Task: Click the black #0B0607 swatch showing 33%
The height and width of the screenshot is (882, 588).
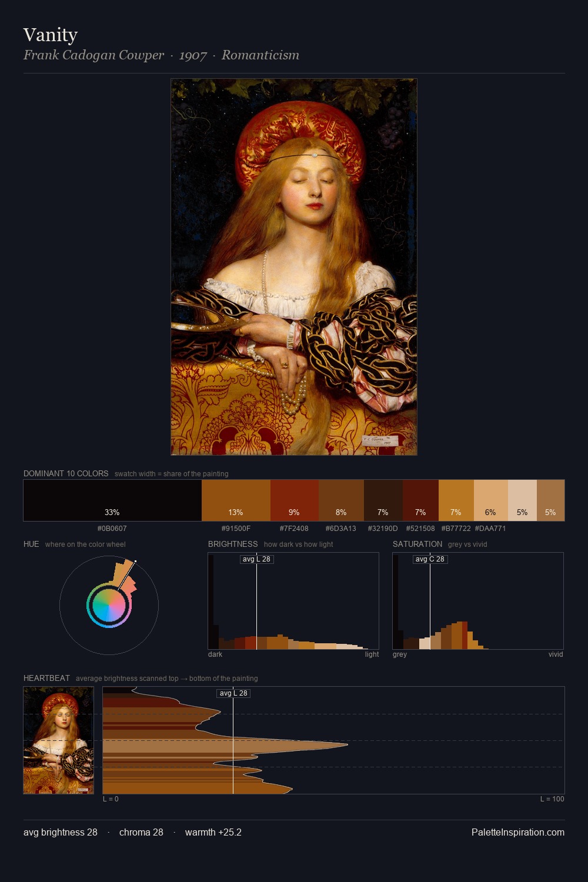Action: 112,500
